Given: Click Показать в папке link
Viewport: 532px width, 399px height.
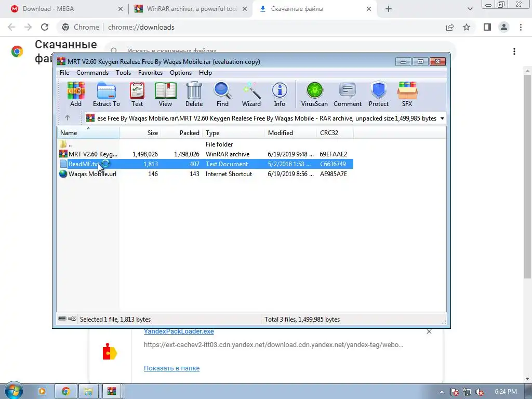Looking at the screenshot, I should [x=171, y=368].
